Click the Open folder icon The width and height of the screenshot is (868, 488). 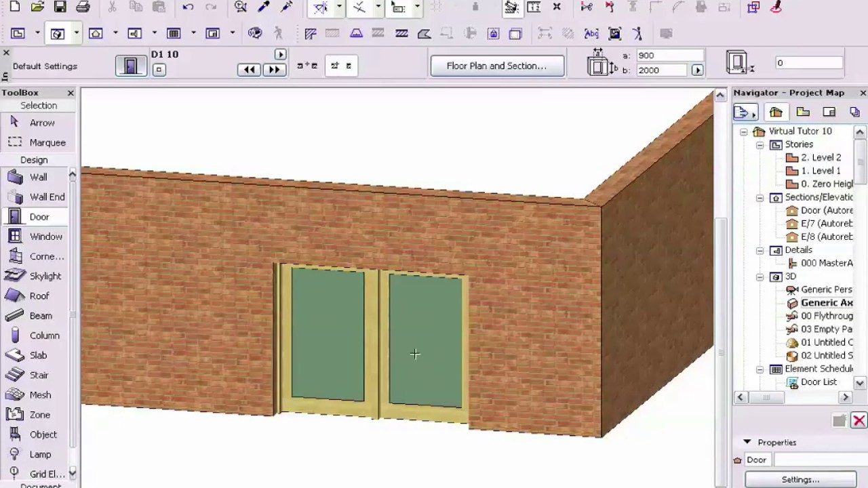[38, 7]
